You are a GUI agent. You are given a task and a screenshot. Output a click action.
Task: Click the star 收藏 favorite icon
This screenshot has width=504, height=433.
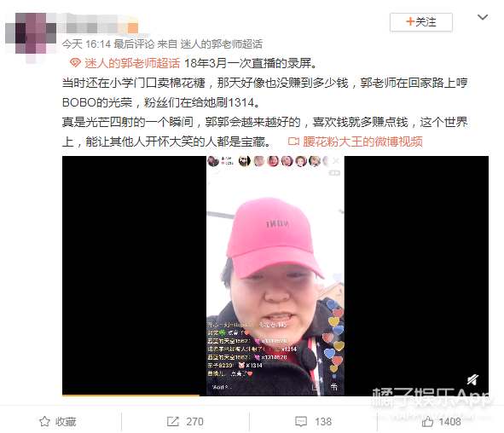[44, 421]
